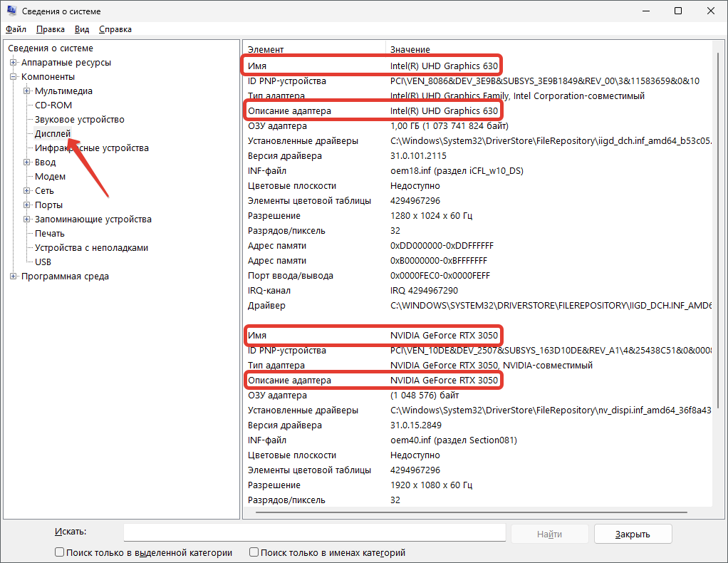Click the Искать search input field
The image size is (728, 563).
(x=314, y=532)
